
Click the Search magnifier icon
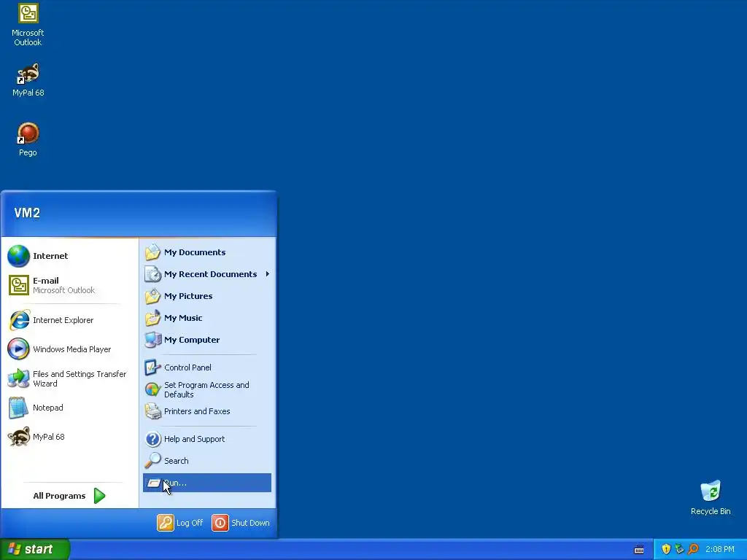click(153, 461)
